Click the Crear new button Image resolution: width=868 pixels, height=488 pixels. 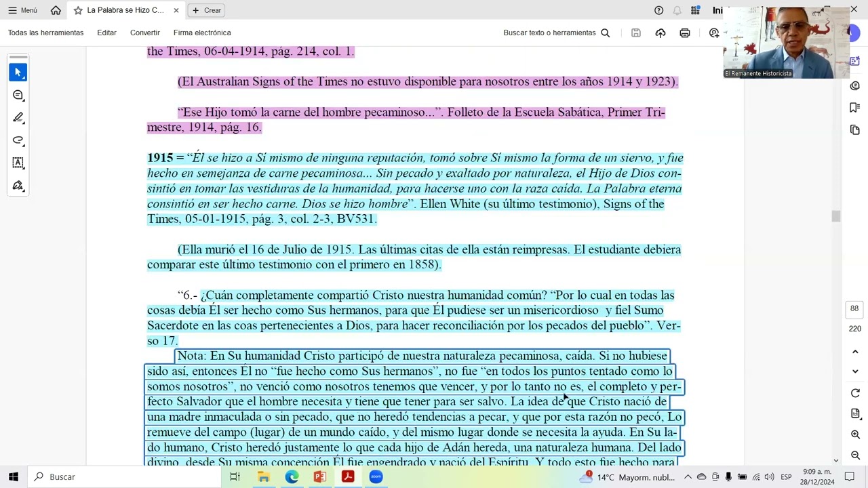coord(207,10)
